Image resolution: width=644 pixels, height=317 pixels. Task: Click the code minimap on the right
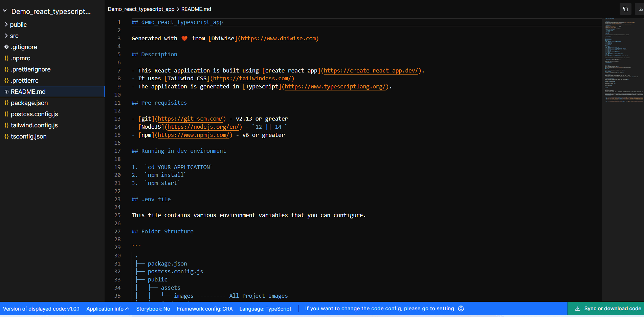pos(623,61)
